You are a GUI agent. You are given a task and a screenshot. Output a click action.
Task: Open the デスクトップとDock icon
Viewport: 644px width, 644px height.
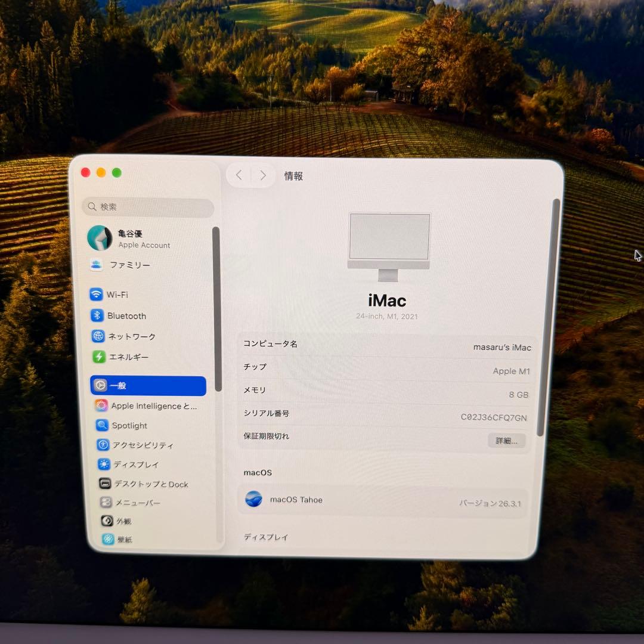click(105, 484)
